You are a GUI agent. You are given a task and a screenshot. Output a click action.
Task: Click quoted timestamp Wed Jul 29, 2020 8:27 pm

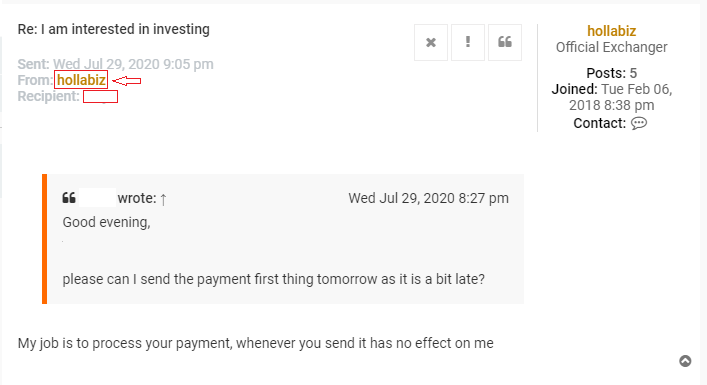coord(428,198)
